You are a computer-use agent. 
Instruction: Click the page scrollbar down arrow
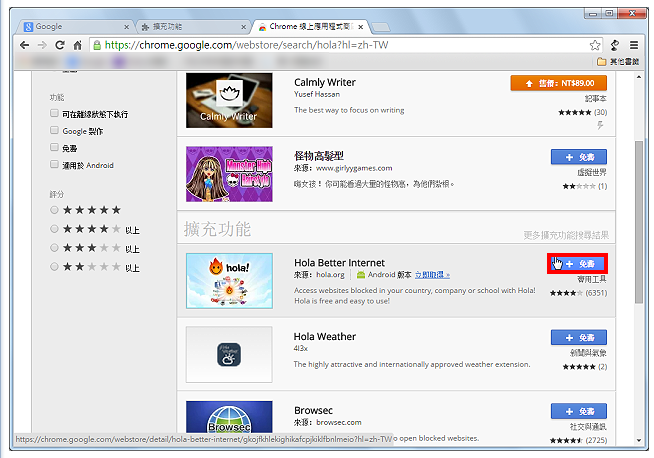coord(639,440)
